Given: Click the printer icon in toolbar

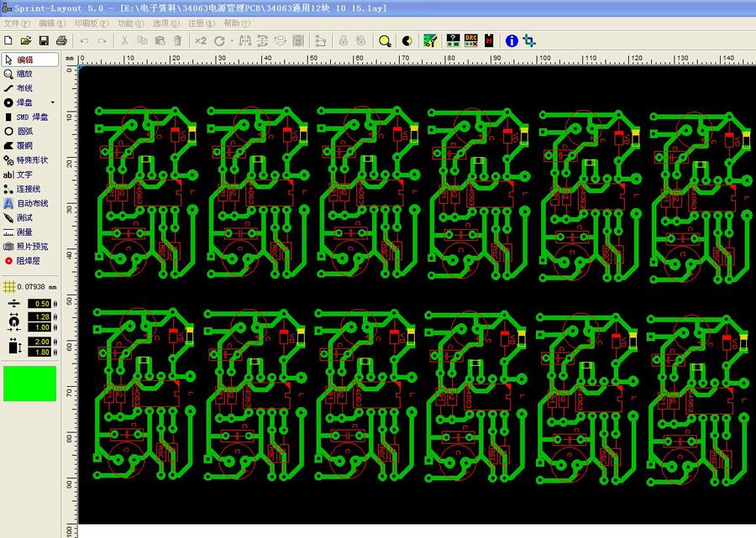Looking at the screenshot, I should pos(61,40).
